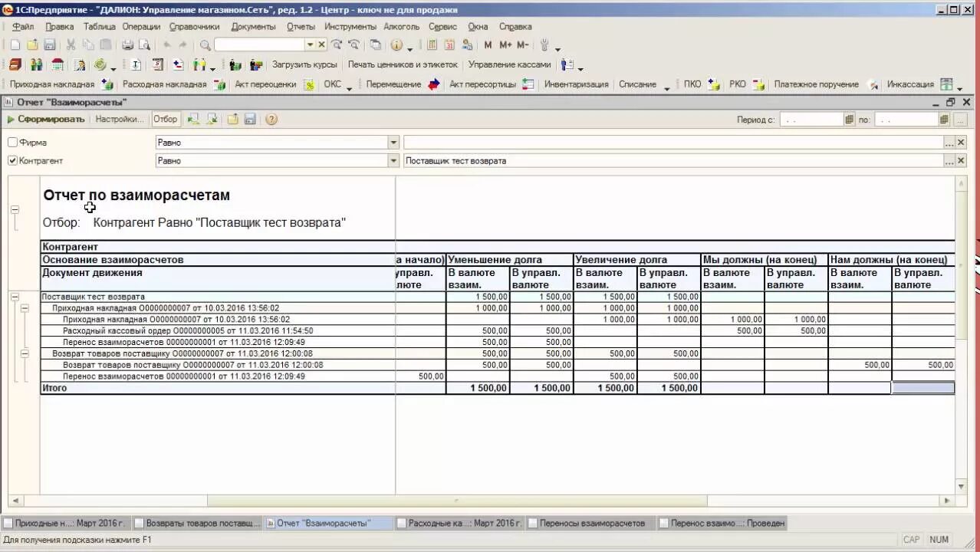Open calendar picker for Период с date

[x=849, y=120]
